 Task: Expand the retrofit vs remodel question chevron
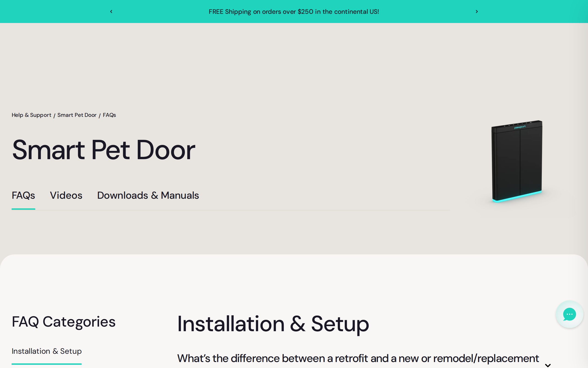pos(548,365)
